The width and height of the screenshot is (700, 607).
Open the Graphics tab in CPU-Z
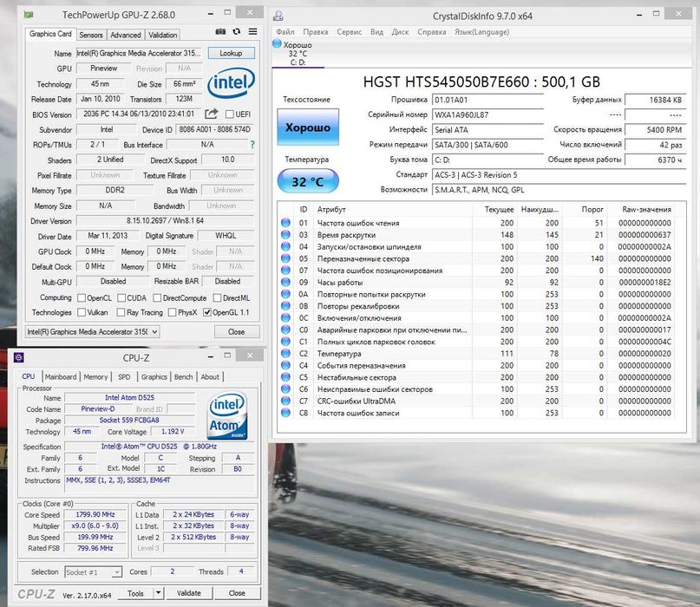pyautogui.click(x=154, y=376)
